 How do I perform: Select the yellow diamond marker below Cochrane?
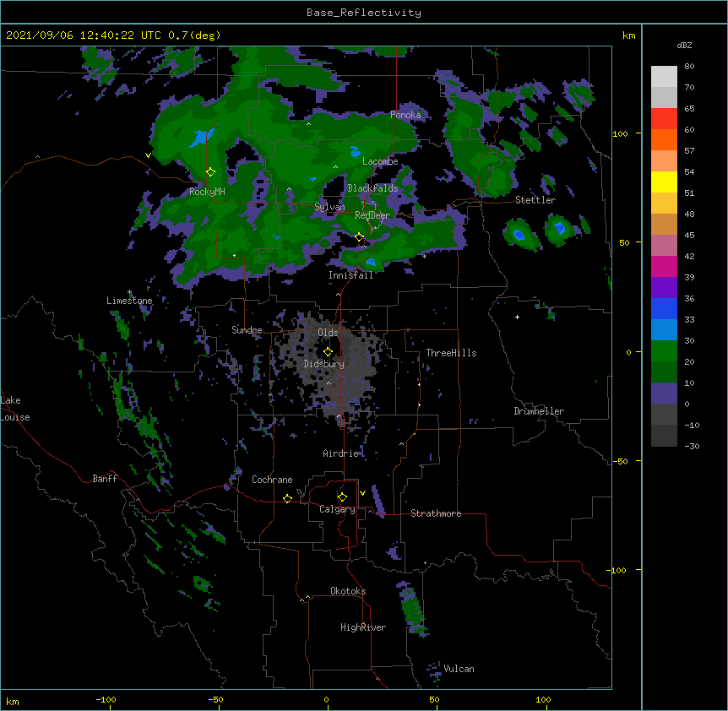[287, 498]
